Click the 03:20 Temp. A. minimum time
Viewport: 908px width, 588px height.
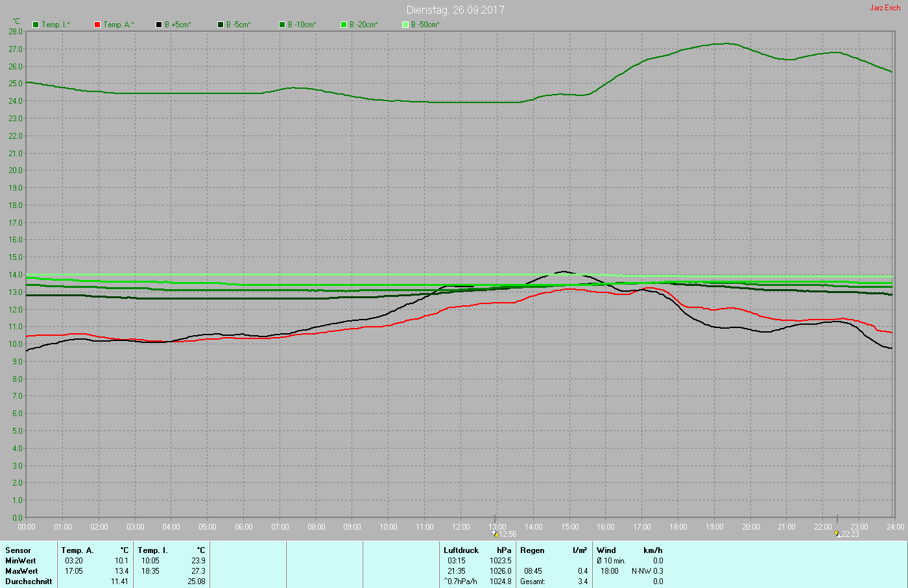(x=74, y=561)
